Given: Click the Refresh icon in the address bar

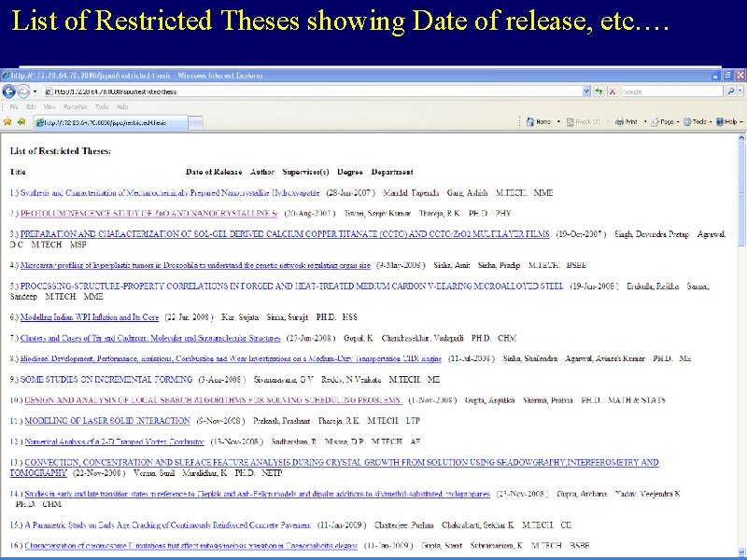Looking at the screenshot, I should tap(599, 91).
